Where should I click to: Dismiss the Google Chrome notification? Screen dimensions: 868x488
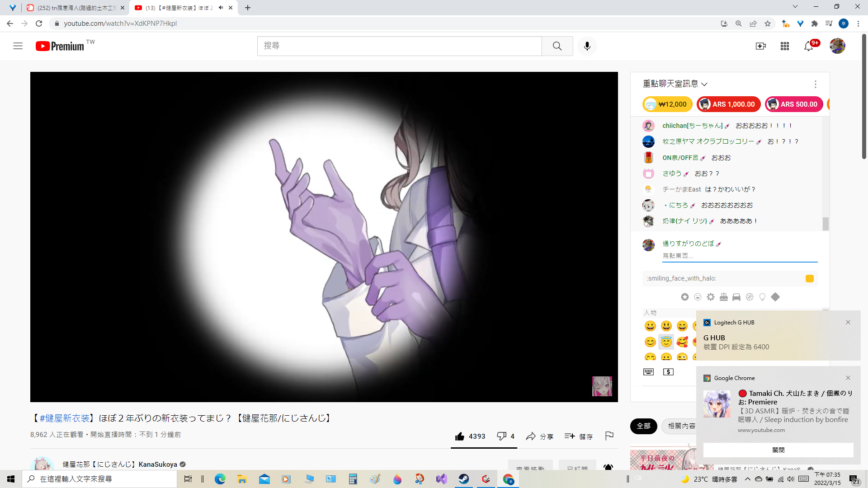[848, 378]
